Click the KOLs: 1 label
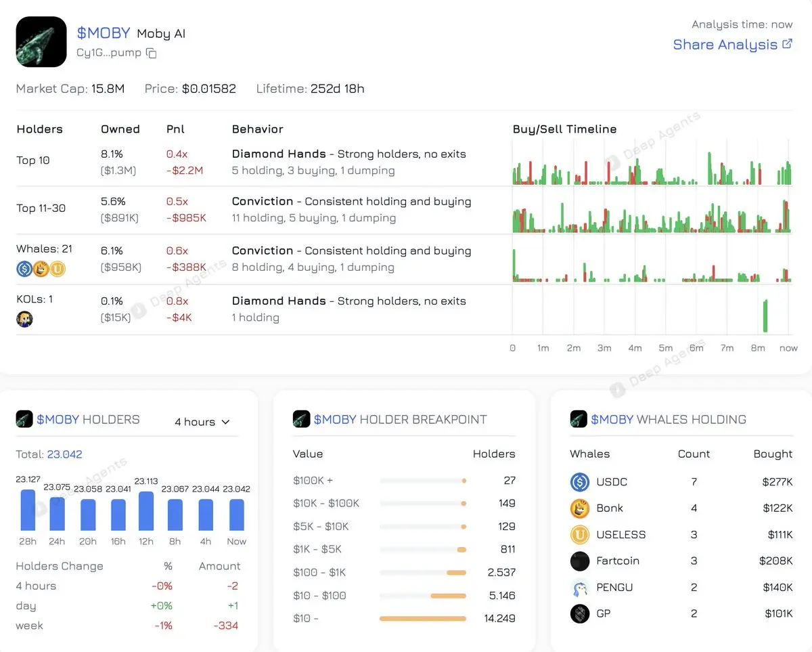Viewport: 812px width, 652px height. 35,299
